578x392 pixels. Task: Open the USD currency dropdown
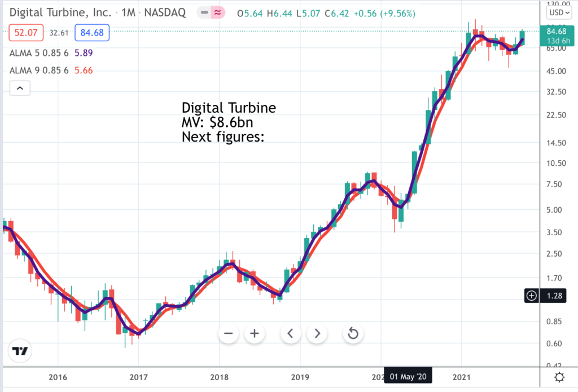(559, 12)
